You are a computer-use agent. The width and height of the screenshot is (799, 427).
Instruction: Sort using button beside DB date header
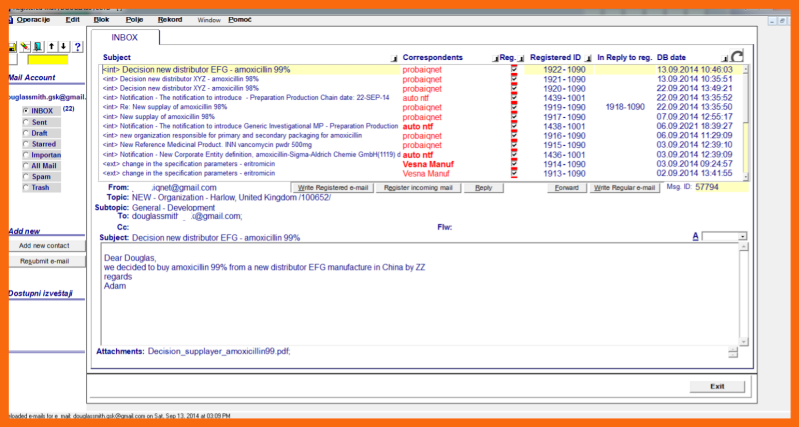(x=725, y=59)
